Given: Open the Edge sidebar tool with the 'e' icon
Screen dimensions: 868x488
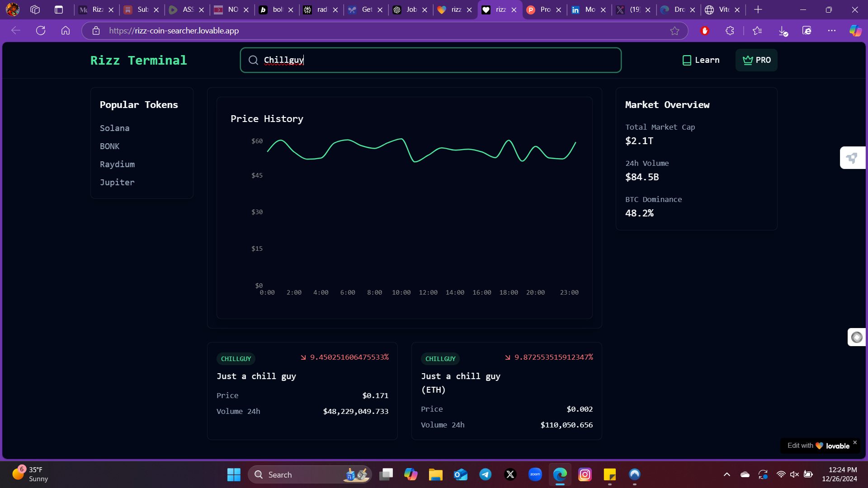Looking at the screenshot, I should [807, 31].
